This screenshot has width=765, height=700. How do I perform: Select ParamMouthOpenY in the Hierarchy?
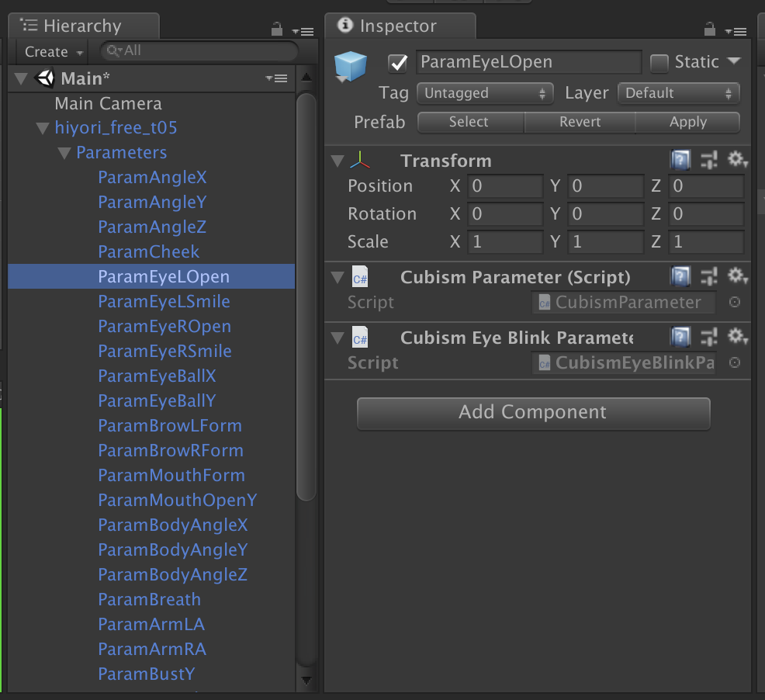(x=177, y=501)
